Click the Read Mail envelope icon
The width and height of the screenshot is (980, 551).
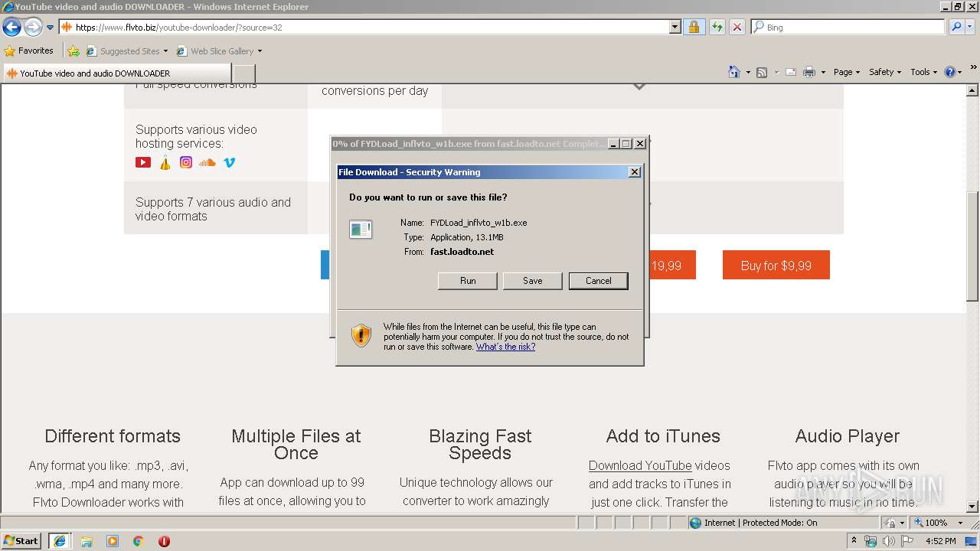click(791, 72)
